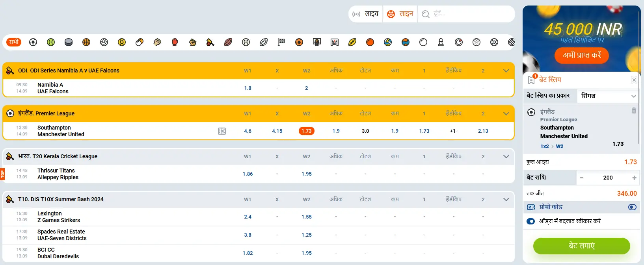Viewport: 644px width, 265px height.
Task: Choose the brown American football icon
Action: pos(228,42)
